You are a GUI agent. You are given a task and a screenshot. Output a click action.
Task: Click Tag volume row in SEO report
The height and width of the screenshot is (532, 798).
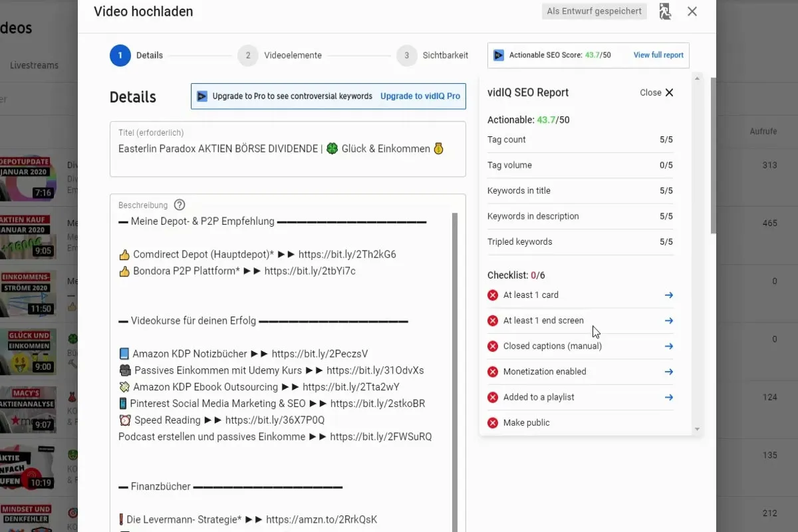581,165
